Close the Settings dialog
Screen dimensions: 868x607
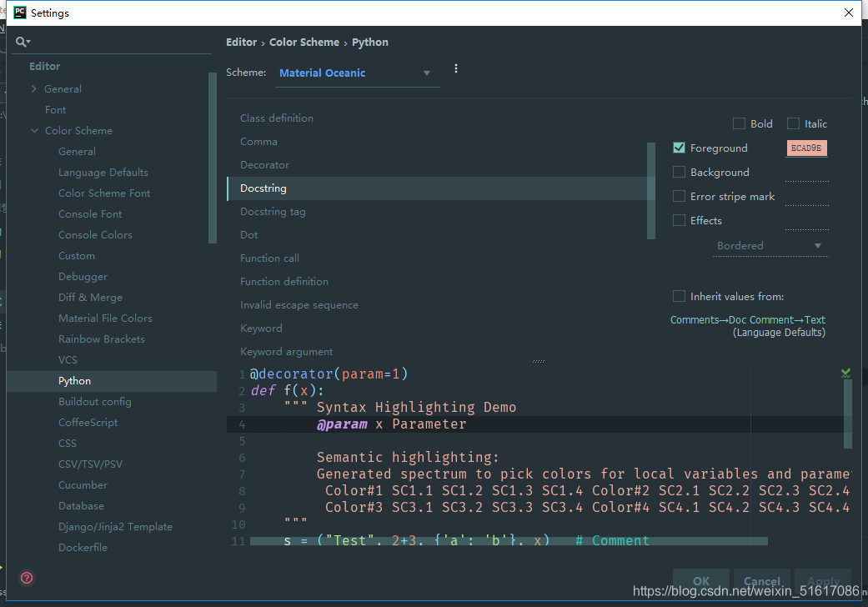coord(849,13)
